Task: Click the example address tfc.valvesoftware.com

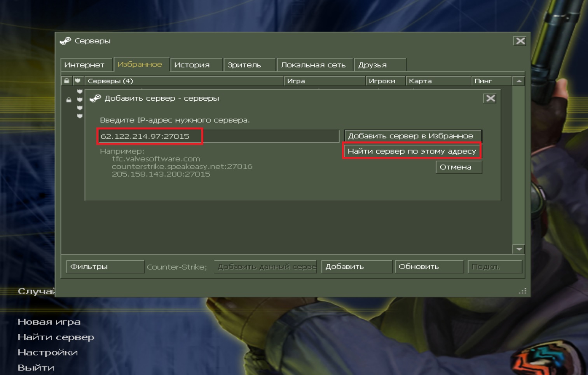Action: click(156, 159)
